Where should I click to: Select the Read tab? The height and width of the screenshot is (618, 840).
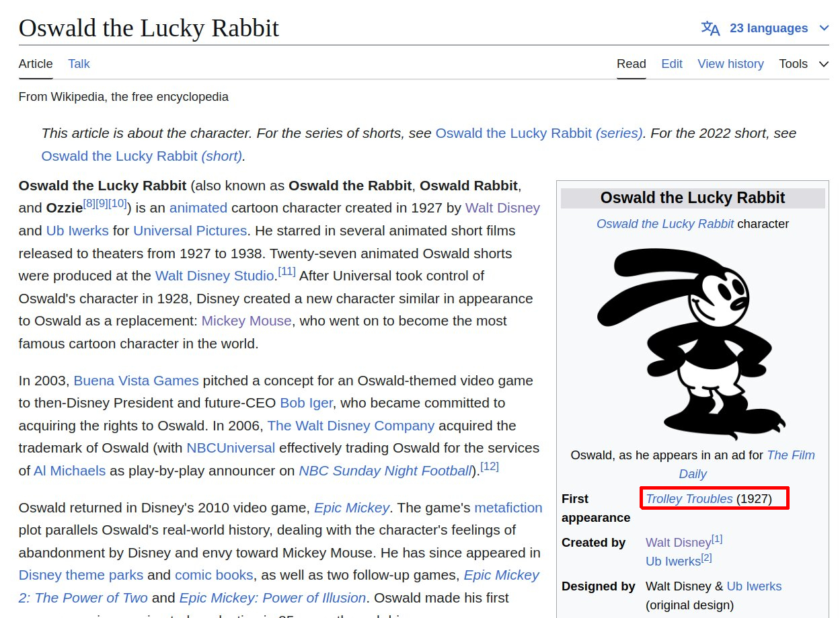tap(631, 64)
